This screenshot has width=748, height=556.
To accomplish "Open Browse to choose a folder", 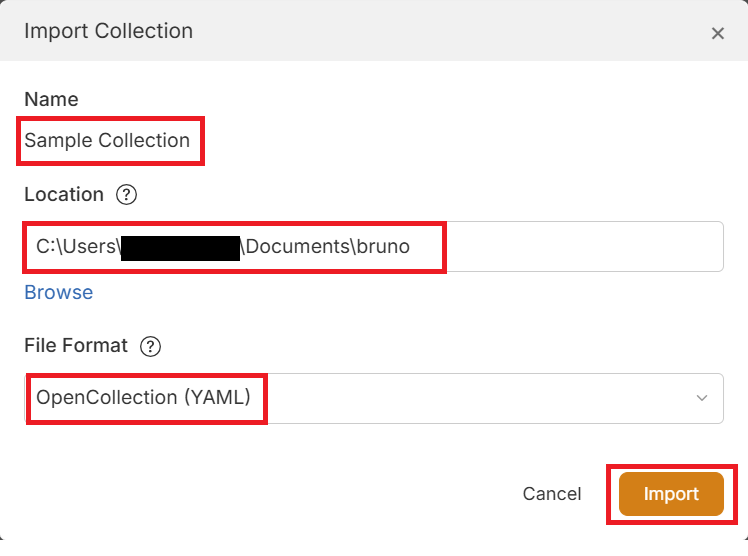I will 58,292.
